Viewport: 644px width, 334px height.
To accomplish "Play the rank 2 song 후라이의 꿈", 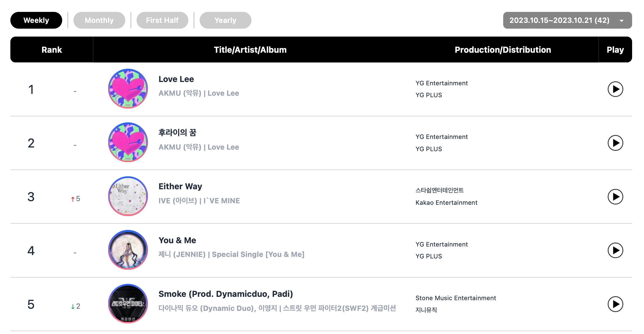I will tap(615, 143).
